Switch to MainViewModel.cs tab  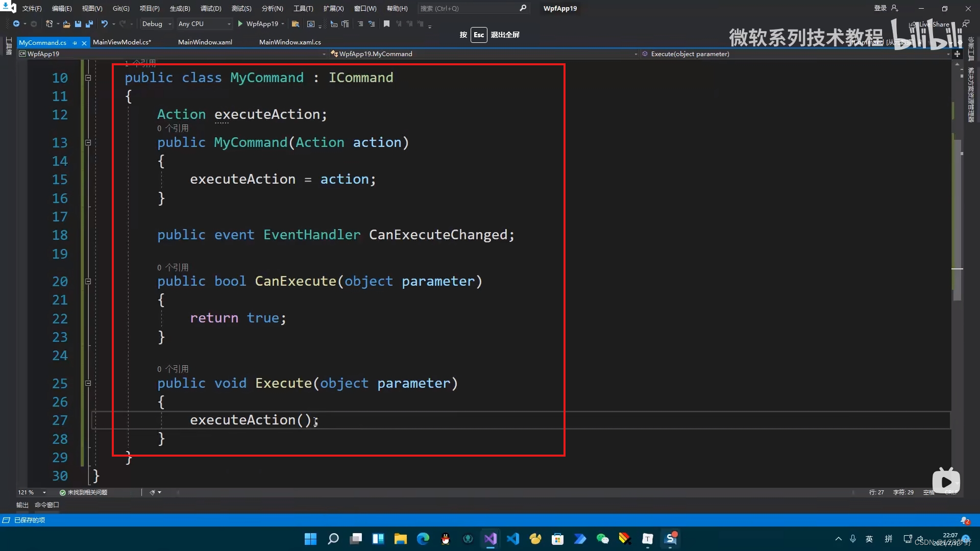(x=121, y=42)
